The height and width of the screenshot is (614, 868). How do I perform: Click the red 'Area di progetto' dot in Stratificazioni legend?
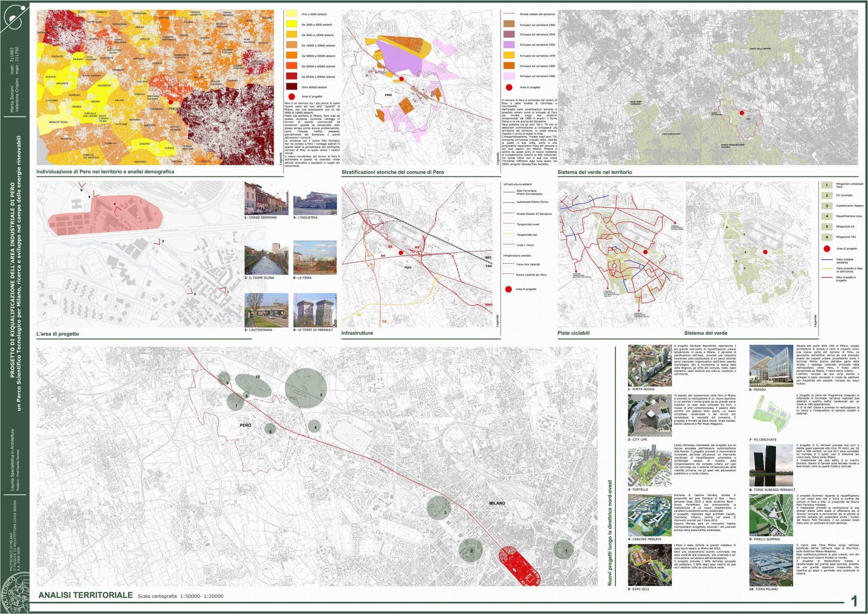coord(509,87)
